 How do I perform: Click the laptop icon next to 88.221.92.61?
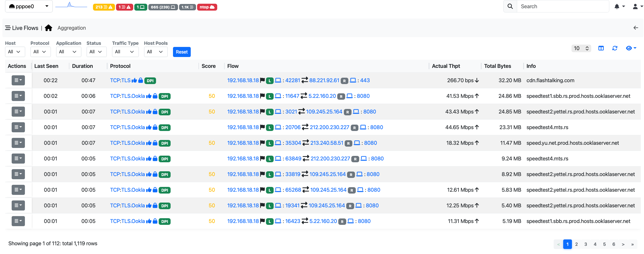pos(353,80)
